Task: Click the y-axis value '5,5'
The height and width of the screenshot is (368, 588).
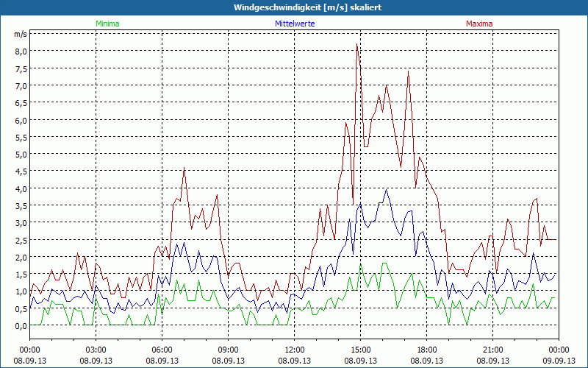Action: (21, 138)
